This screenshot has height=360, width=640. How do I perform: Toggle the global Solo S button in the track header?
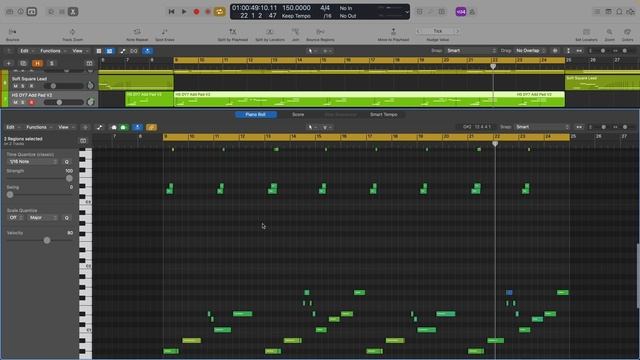51,63
